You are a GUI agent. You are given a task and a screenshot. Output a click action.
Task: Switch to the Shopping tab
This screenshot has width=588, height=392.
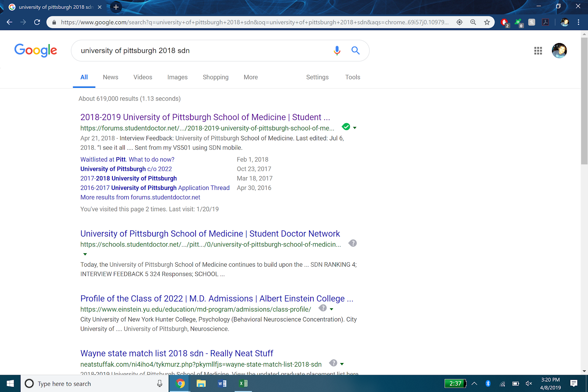[216, 77]
